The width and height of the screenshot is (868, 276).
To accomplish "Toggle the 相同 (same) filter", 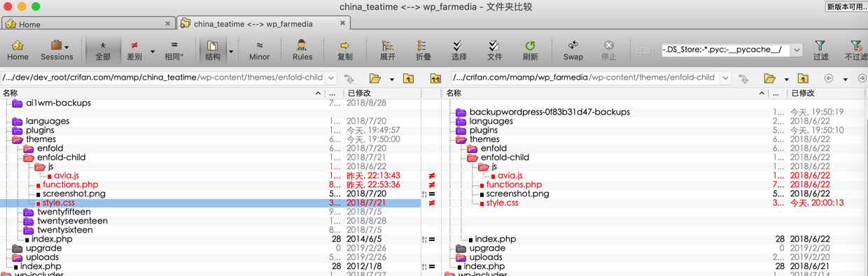I will pyautogui.click(x=174, y=50).
